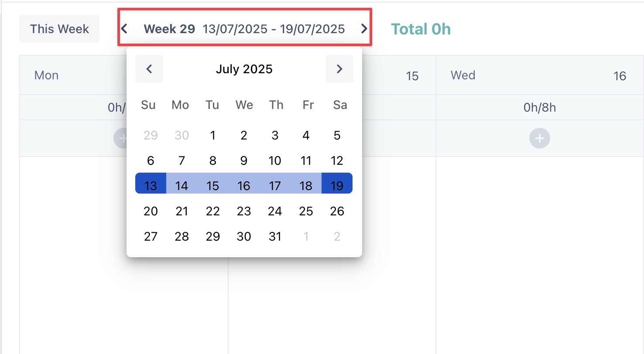Click plus icon under Wednesday column

pos(540,138)
